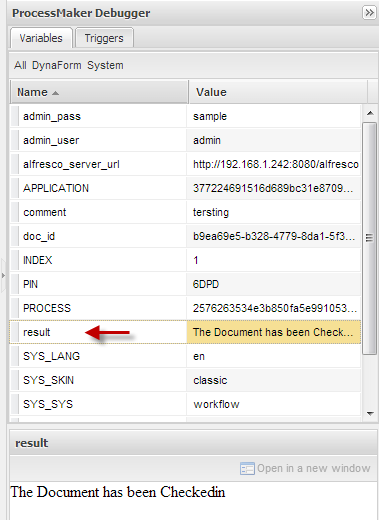Click the value 'tersting'

tap(211, 212)
